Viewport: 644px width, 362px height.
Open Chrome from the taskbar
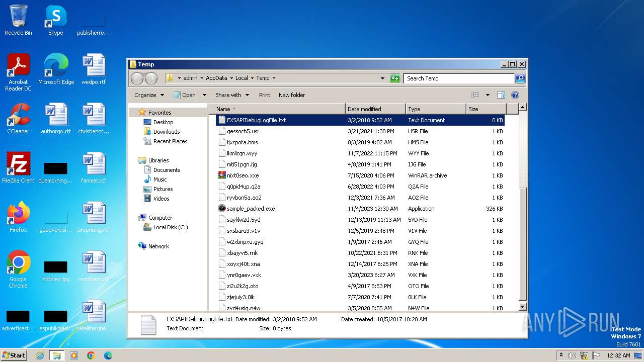coord(91,355)
